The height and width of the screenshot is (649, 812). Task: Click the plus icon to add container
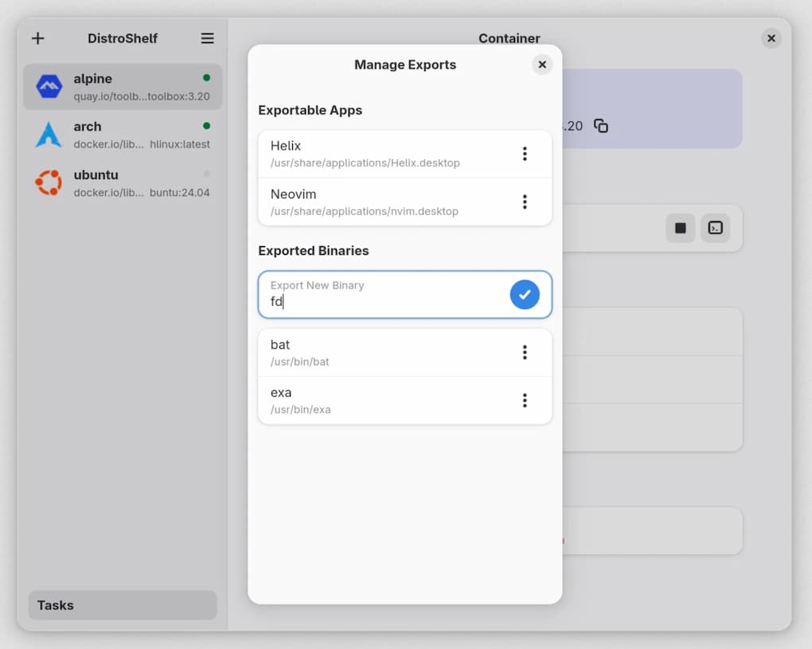[37, 38]
